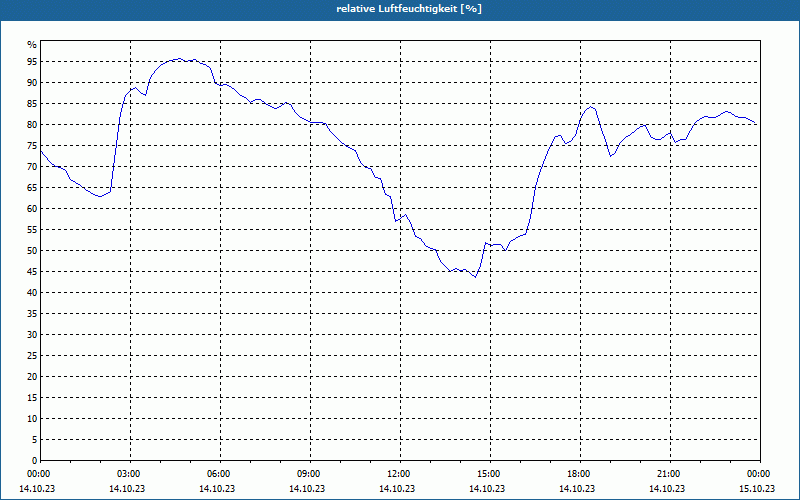The width and height of the screenshot is (800, 500).
Task: Click the 09:00 time axis label
Action: 308,474
